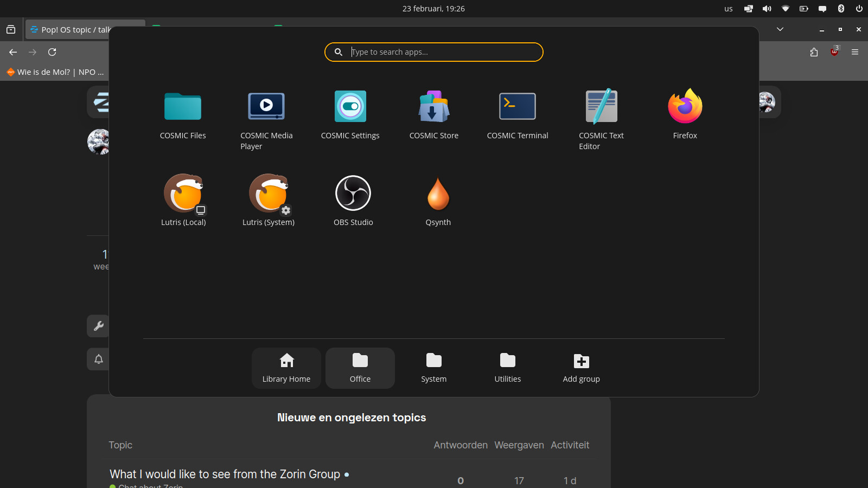This screenshot has height=488, width=868.
Task: Open 'What I would like to see' topic
Action: click(225, 474)
